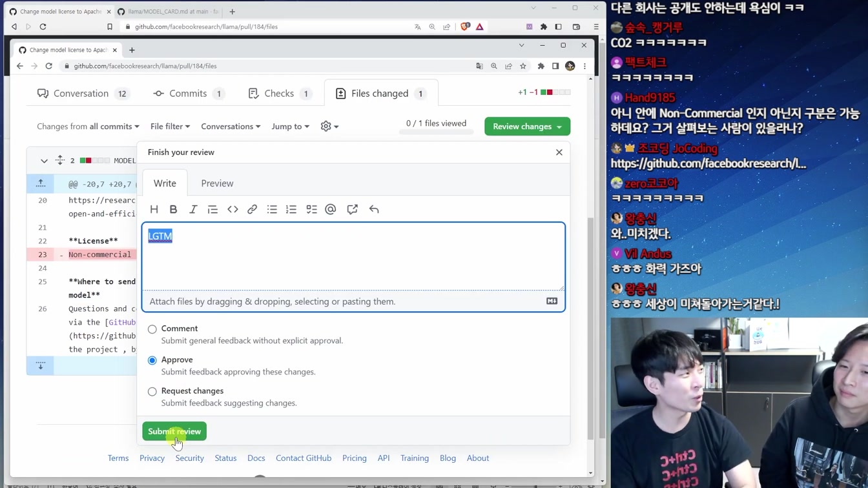Click inside the LGTM review comment box

point(353,256)
